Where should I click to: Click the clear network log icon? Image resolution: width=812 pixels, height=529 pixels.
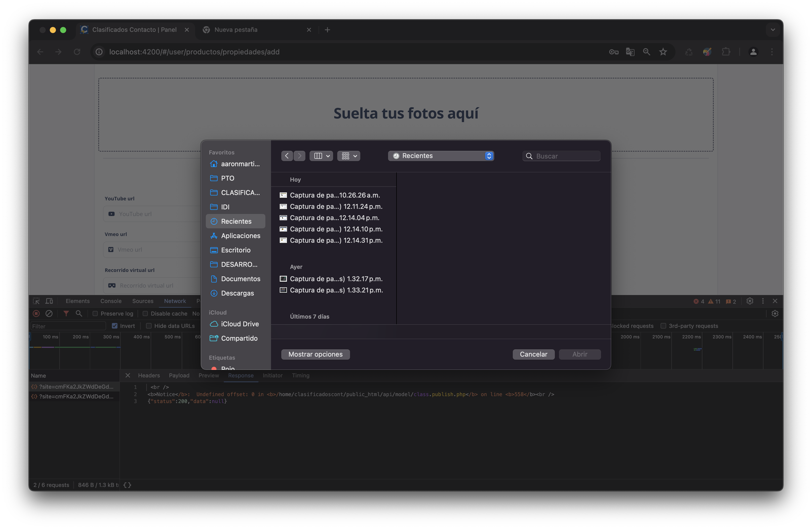click(49, 314)
